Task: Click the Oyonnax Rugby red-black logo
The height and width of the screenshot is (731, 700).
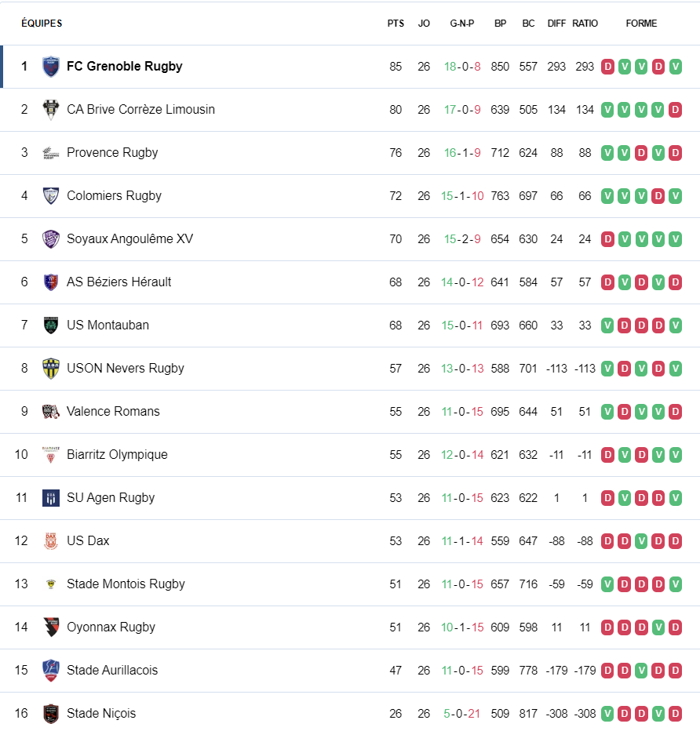Action: point(51,627)
